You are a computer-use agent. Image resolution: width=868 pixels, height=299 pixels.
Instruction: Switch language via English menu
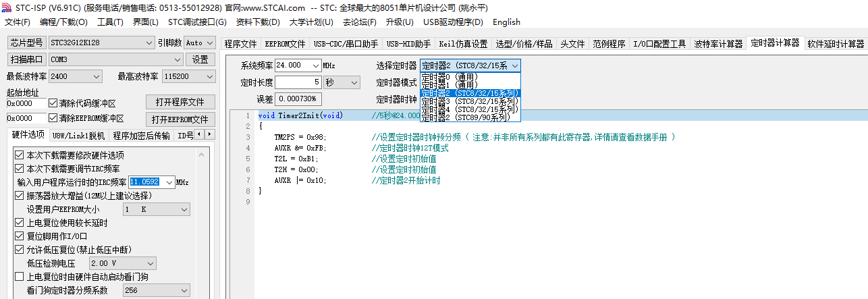506,22
